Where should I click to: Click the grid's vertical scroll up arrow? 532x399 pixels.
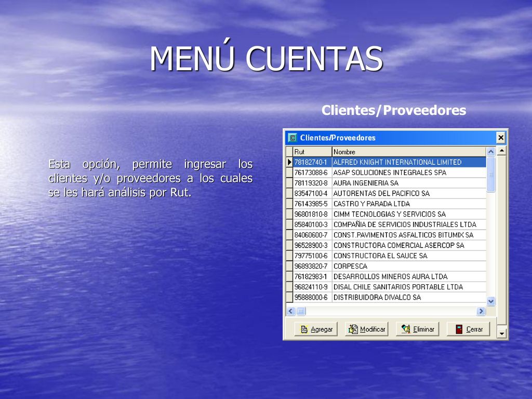pos(490,152)
